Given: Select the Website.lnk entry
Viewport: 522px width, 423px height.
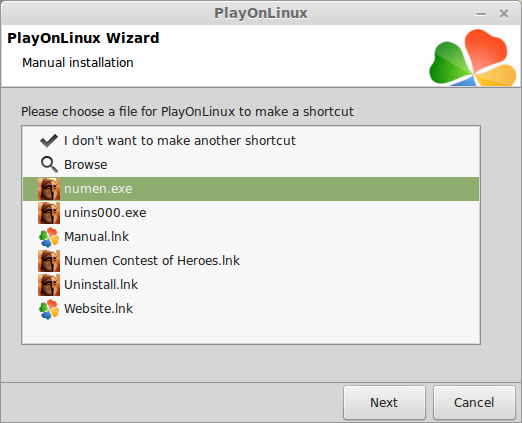Looking at the screenshot, I should click(251, 309).
